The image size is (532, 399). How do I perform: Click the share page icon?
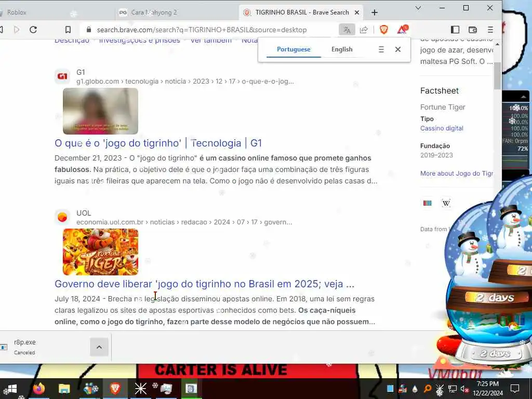coord(364,30)
